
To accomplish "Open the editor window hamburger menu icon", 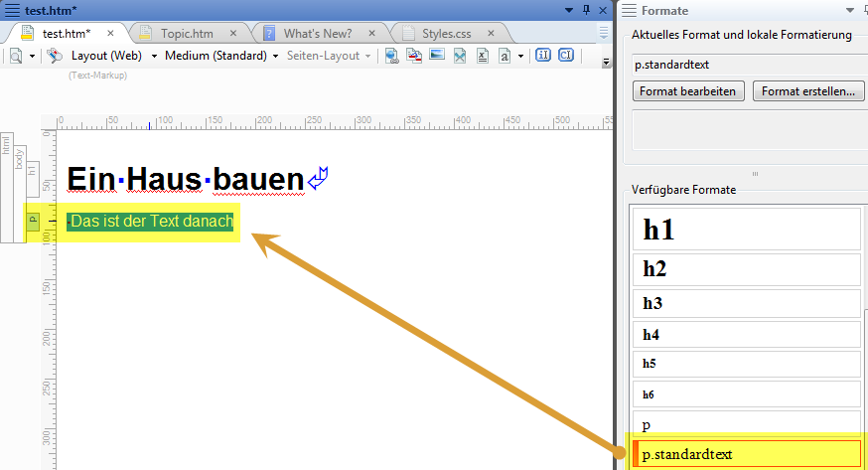I will 12,10.
